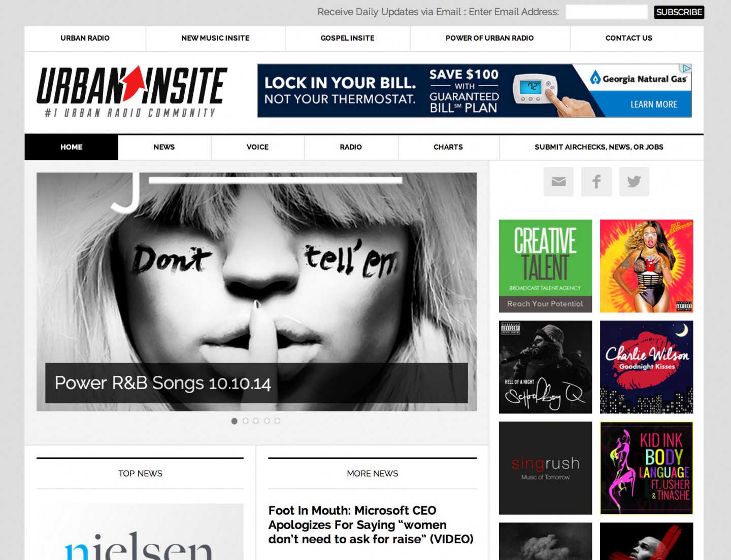Open the Microsoft CEO apology headline
The width and height of the screenshot is (731, 560).
[x=371, y=524]
